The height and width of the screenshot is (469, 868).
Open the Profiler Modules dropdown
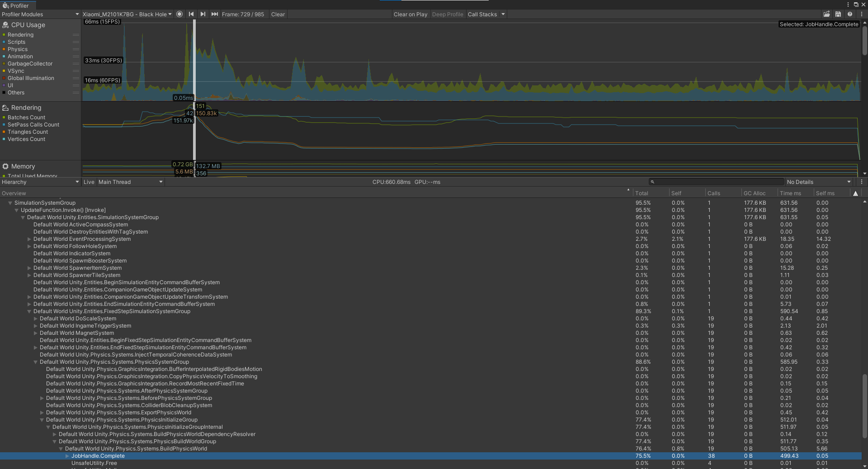click(40, 14)
